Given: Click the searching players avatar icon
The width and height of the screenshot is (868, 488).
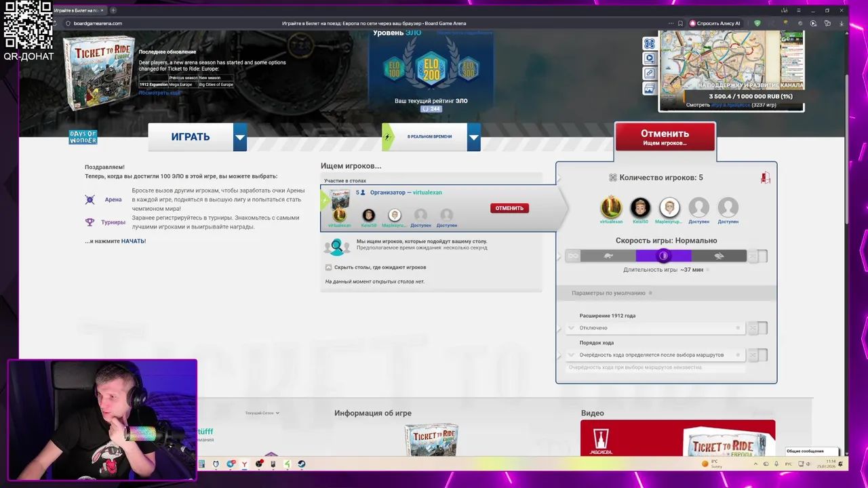Looking at the screenshot, I should pos(337,247).
